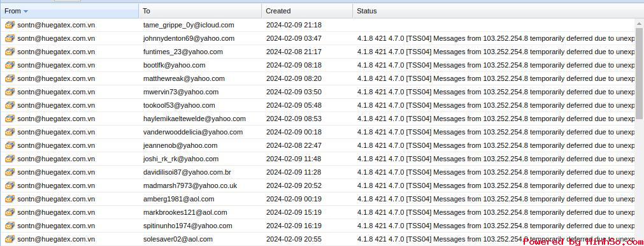Viewport: 644px width, 246px height.
Task: Click created time 2024-02-09 00:18
Action: pyautogui.click(x=294, y=132)
